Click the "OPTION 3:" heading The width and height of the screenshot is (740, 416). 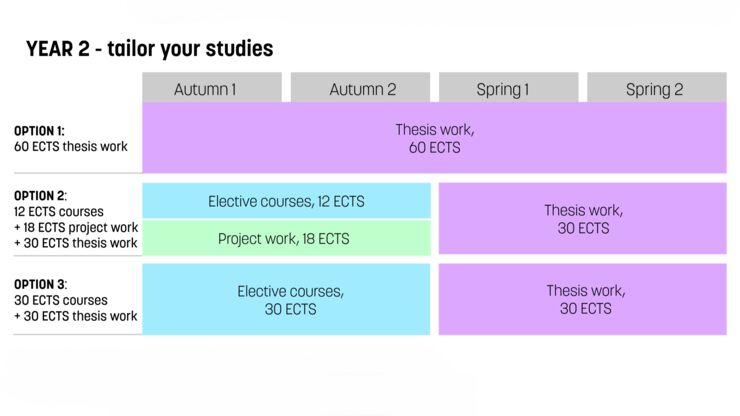click(40, 284)
